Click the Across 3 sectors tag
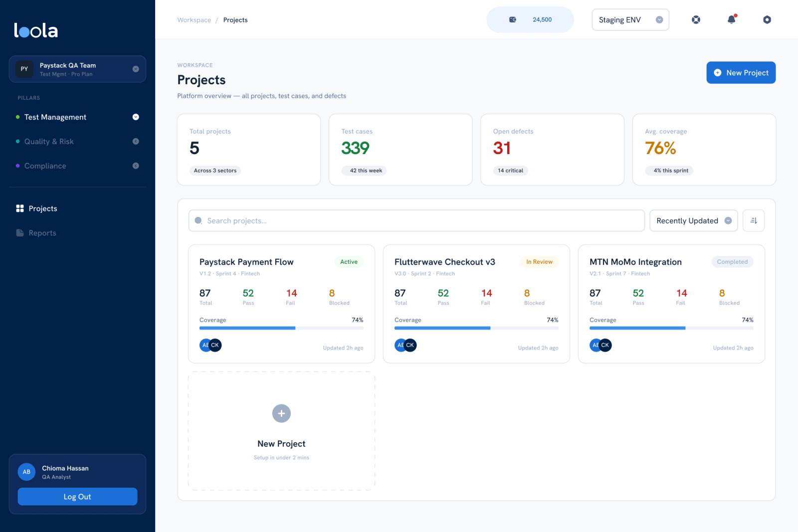This screenshot has height=532, width=798. click(x=215, y=171)
